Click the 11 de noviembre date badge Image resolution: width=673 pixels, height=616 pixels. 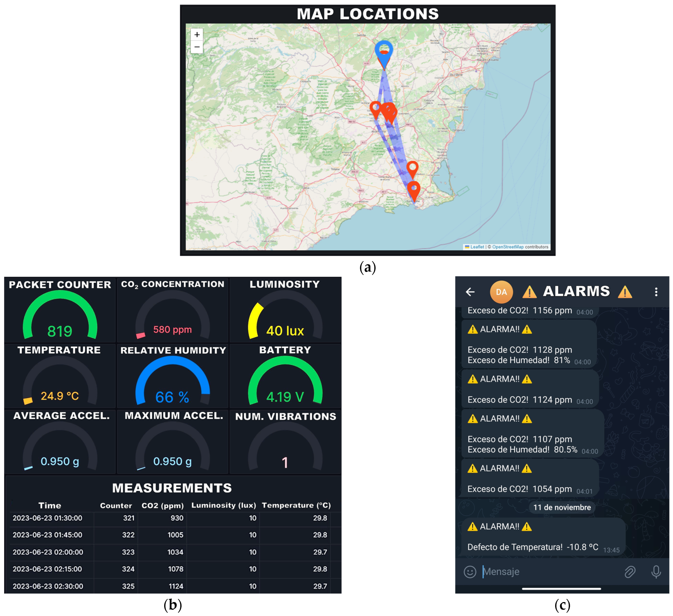[x=562, y=508]
